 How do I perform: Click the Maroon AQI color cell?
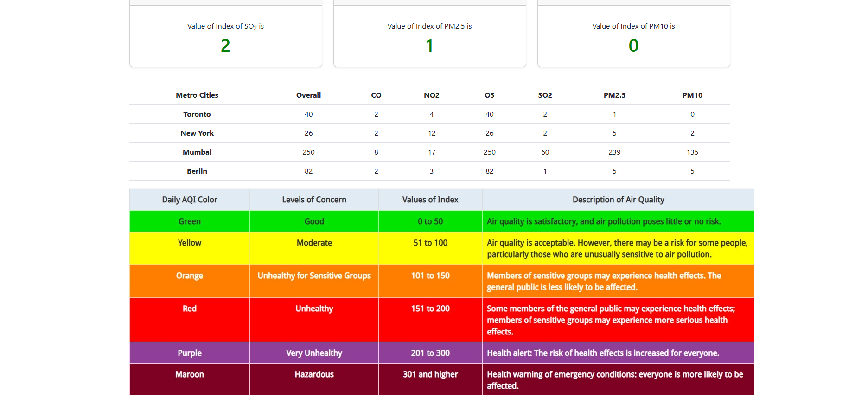190,379
